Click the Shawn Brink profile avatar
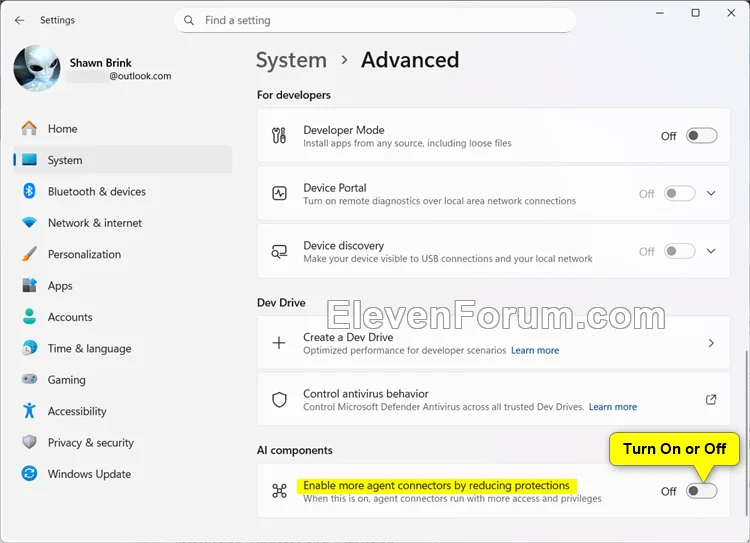Viewport: 750px width, 543px height. pos(37,68)
